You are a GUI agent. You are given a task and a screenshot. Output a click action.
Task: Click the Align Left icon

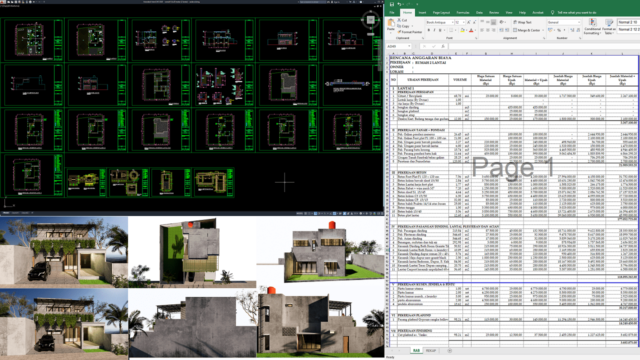tap(482, 31)
